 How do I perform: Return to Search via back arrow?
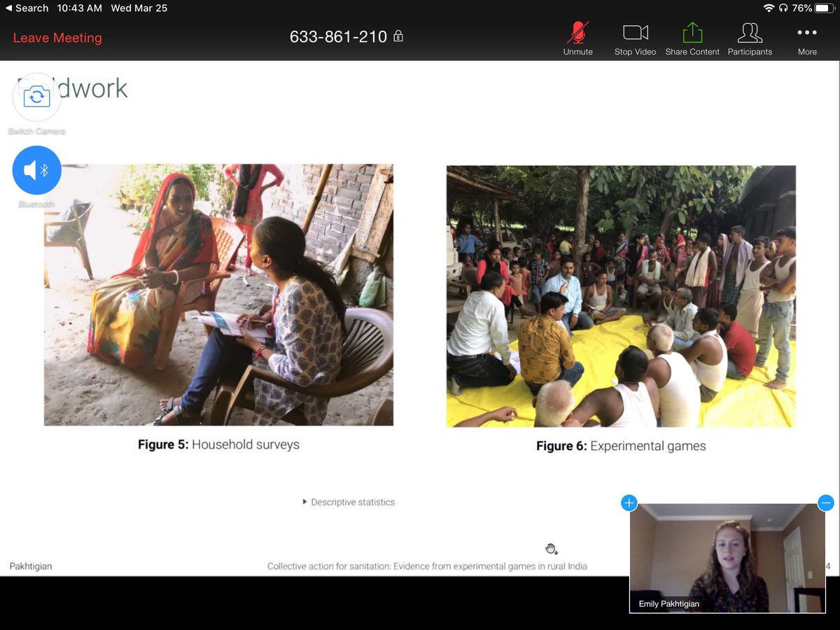click(x=27, y=8)
